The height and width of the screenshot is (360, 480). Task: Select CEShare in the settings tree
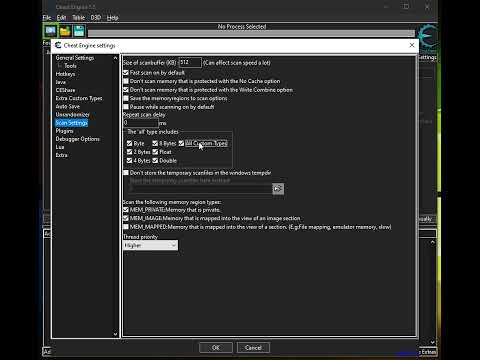pos(65,90)
